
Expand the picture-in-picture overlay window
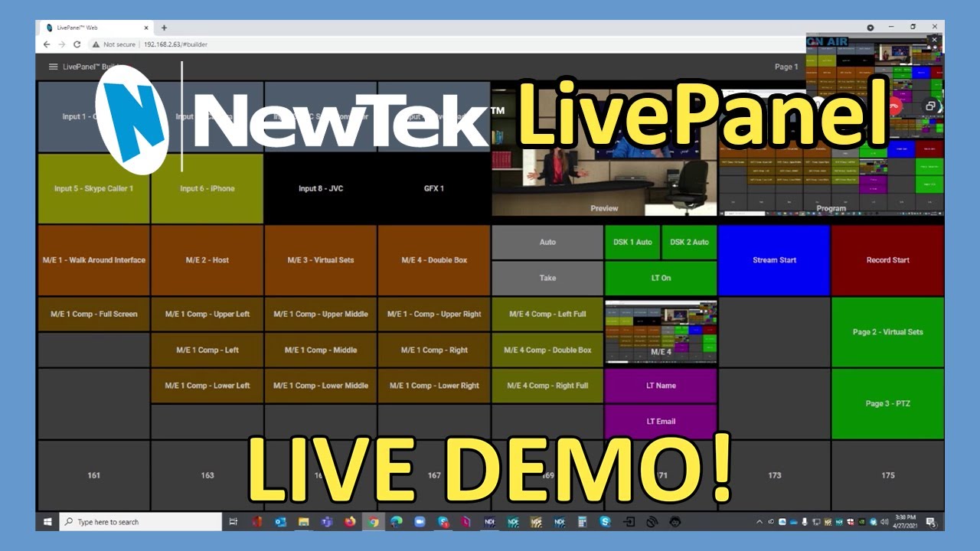coord(930,106)
